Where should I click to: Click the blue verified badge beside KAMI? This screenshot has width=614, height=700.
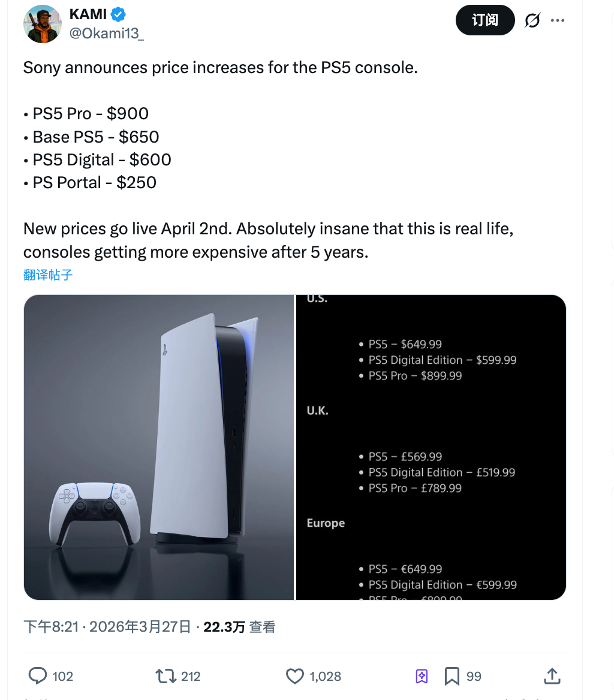[x=119, y=16]
